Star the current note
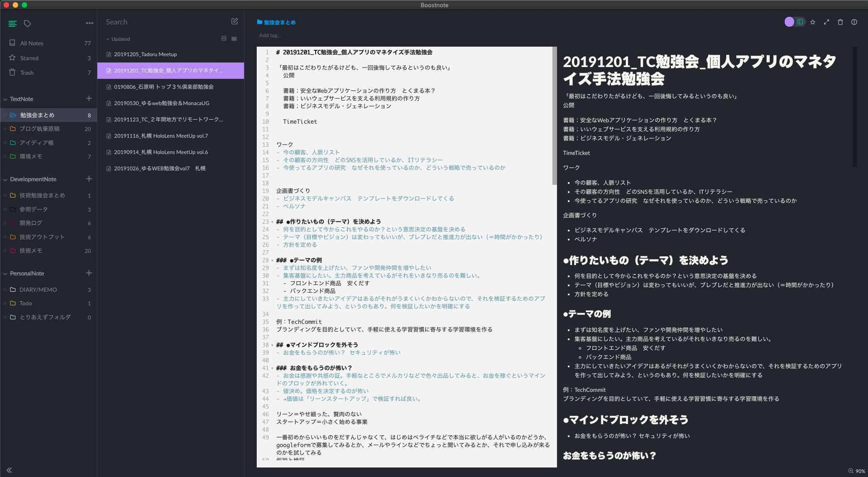Viewport: 868px width, 477px height. 813,22
